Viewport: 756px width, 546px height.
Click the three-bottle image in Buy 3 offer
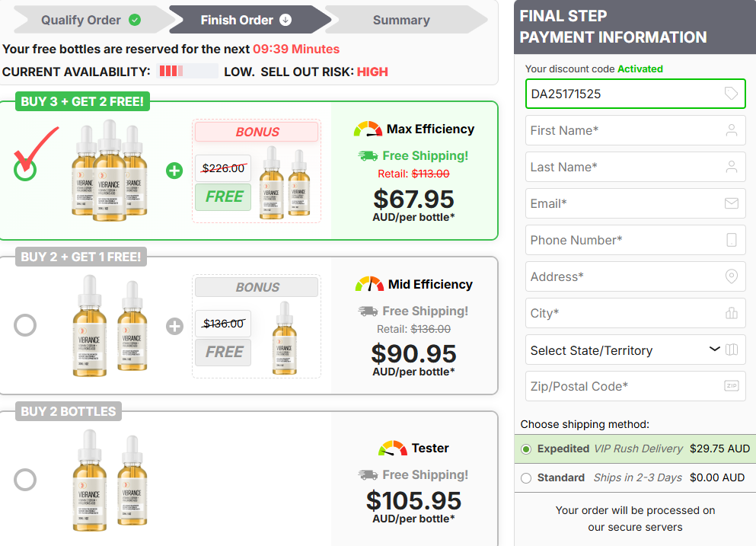pos(110,171)
